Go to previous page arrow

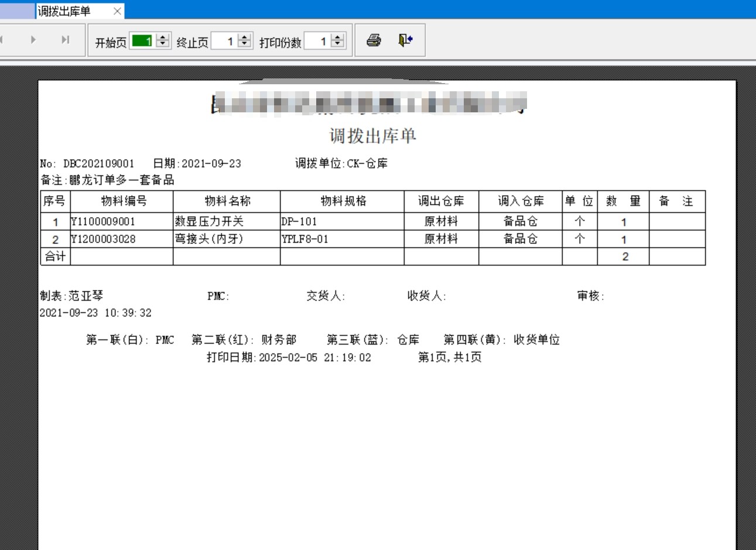2,40
